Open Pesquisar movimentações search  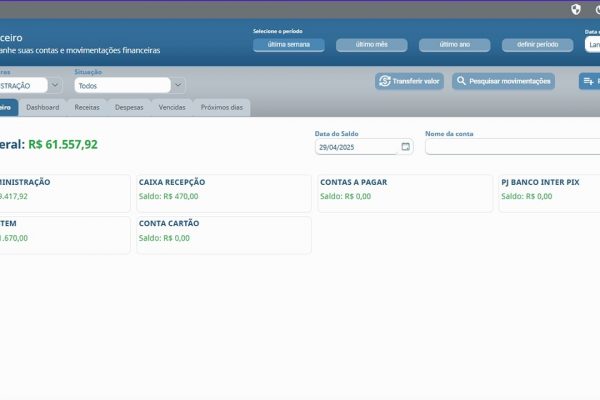[x=503, y=81]
